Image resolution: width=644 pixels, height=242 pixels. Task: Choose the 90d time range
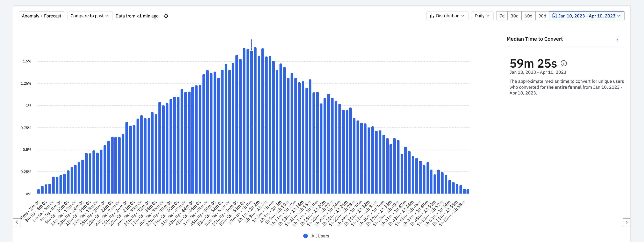pyautogui.click(x=542, y=16)
